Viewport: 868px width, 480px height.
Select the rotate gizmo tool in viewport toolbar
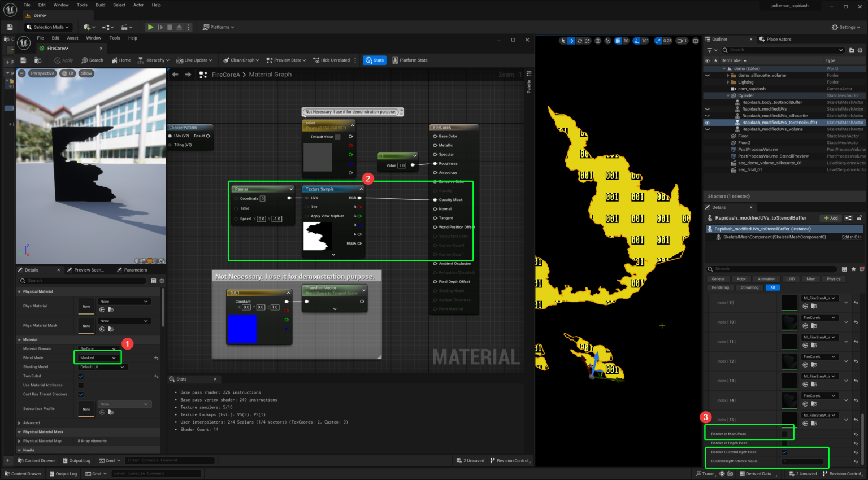(x=579, y=41)
